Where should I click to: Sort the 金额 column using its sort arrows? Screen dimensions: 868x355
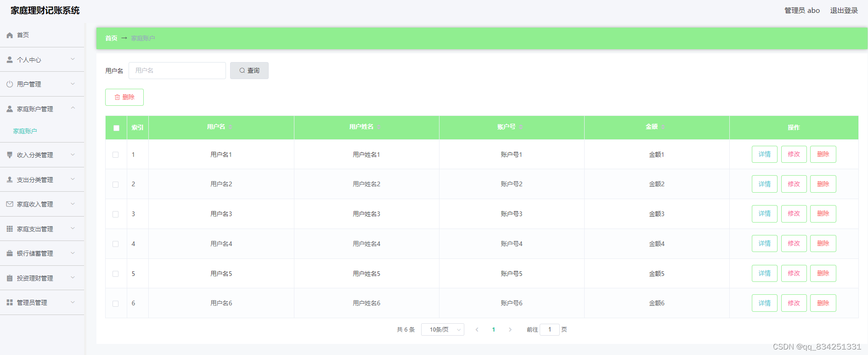(663, 127)
